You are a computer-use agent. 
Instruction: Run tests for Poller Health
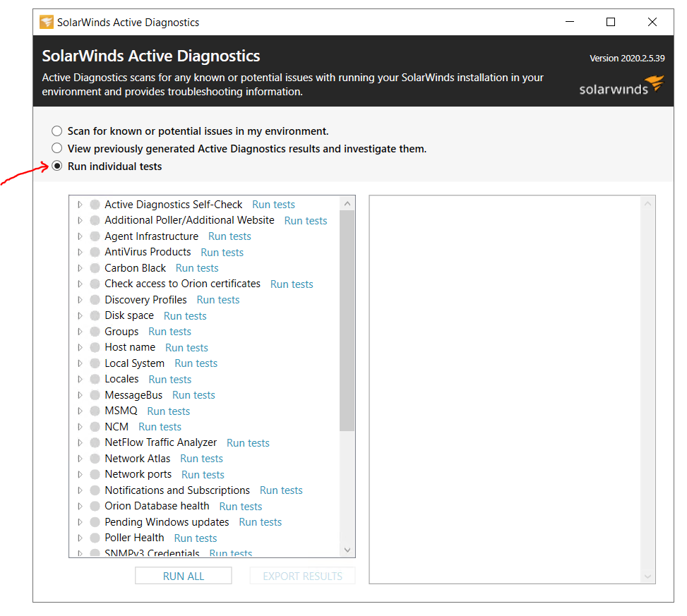[x=196, y=538]
